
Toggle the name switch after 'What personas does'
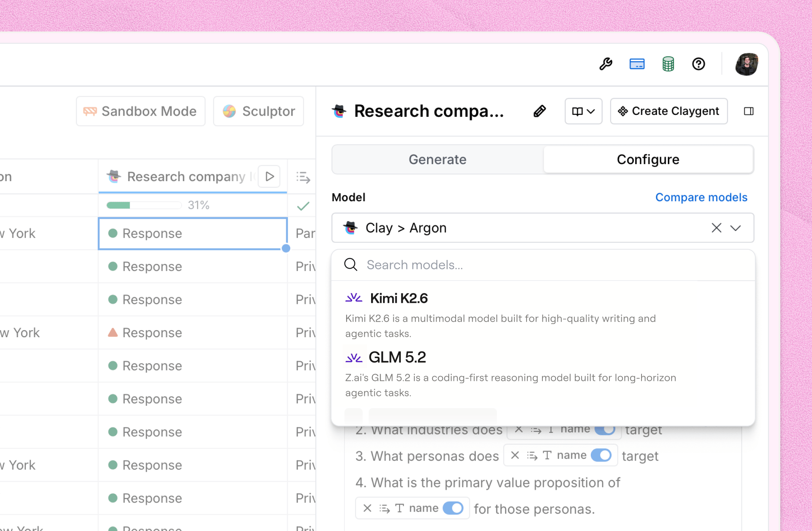(601, 455)
